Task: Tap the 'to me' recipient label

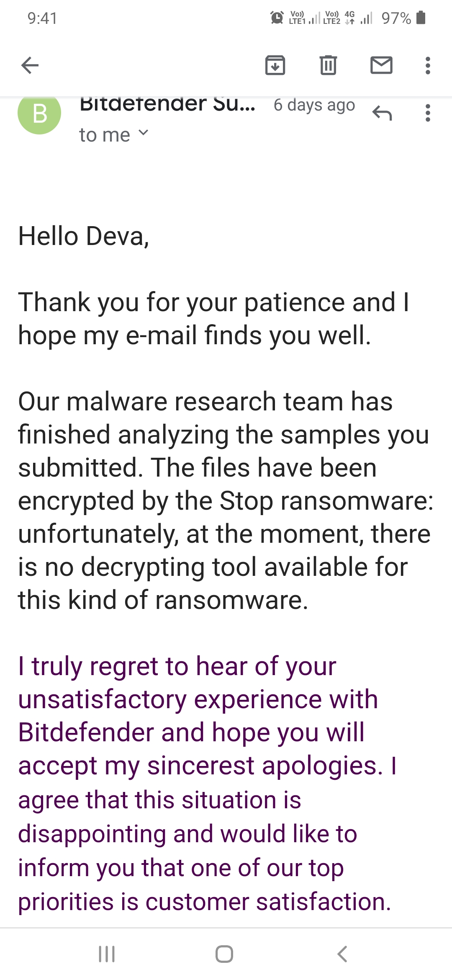Action: tap(105, 135)
